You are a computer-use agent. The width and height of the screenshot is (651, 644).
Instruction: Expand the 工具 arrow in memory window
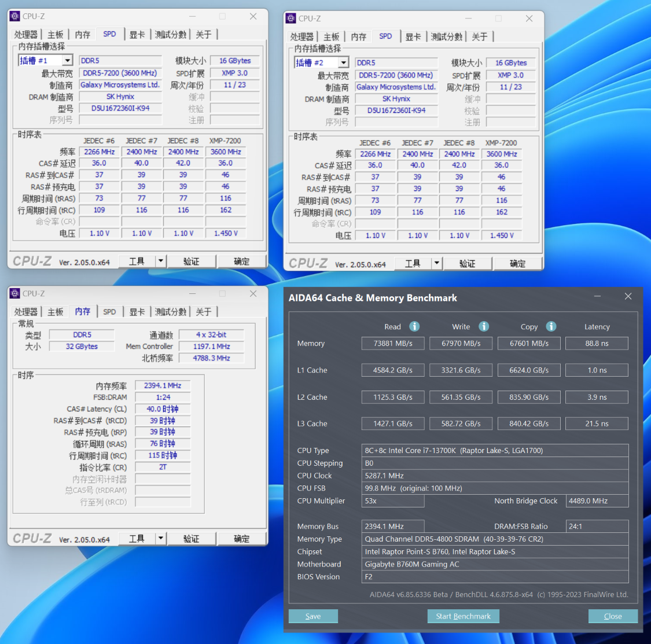(161, 539)
